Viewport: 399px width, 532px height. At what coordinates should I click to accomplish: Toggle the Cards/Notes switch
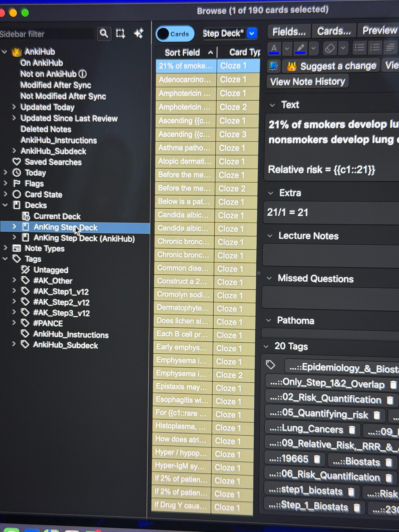(175, 34)
